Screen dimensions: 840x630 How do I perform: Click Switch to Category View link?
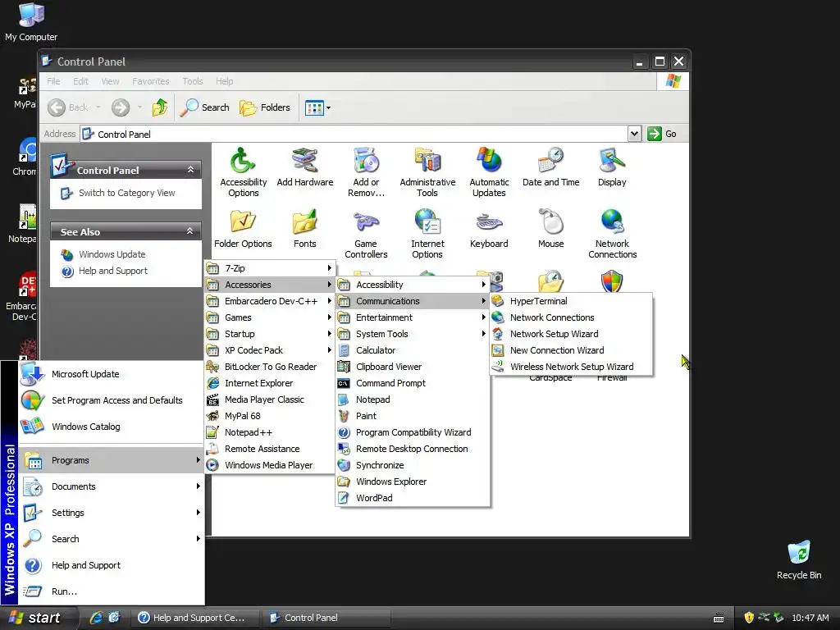click(127, 193)
